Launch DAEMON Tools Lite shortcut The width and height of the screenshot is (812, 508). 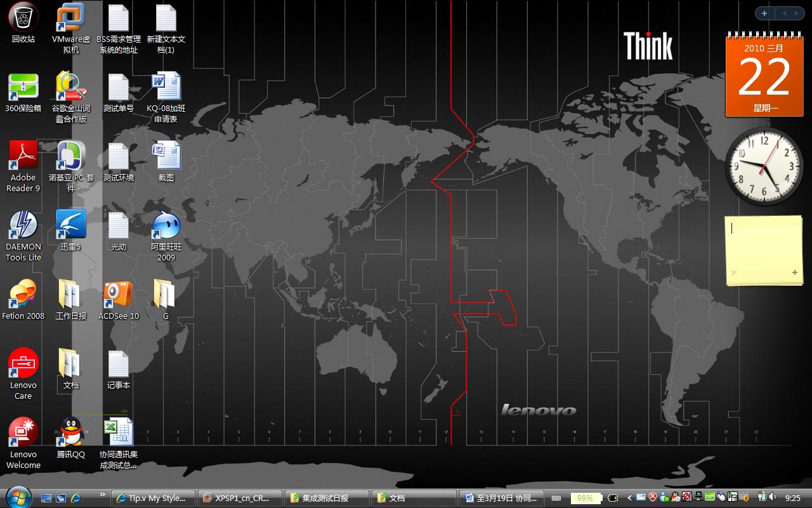pyautogui.click(x=23, y=236)
